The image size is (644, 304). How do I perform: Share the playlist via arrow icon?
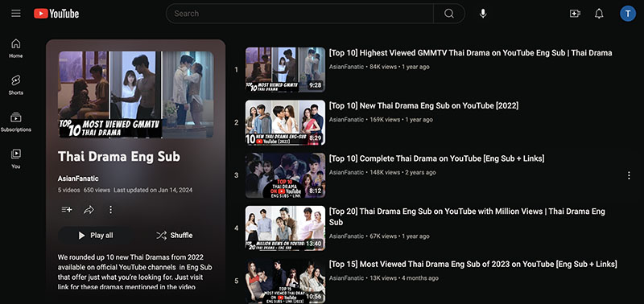click(89, 210)
